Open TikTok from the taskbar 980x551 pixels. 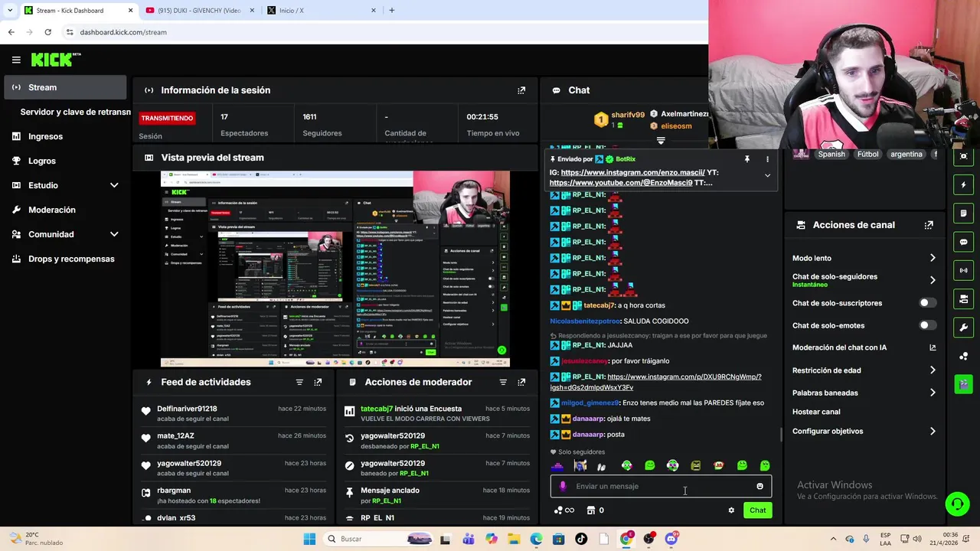click(581, 539)
